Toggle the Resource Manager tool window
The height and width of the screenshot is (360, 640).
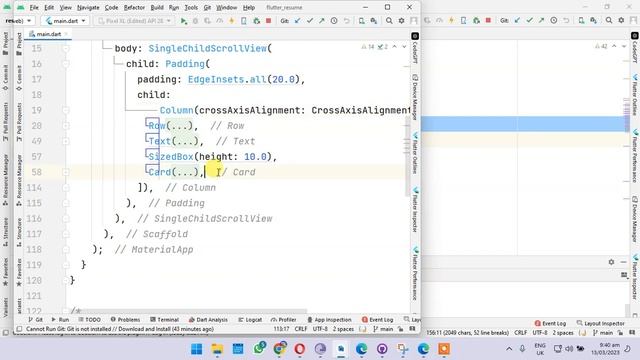click(19, 180)
